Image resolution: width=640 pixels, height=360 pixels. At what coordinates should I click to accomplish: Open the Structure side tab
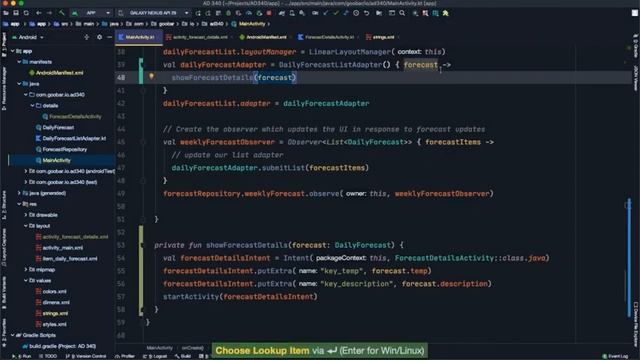(x=4, y=205)
